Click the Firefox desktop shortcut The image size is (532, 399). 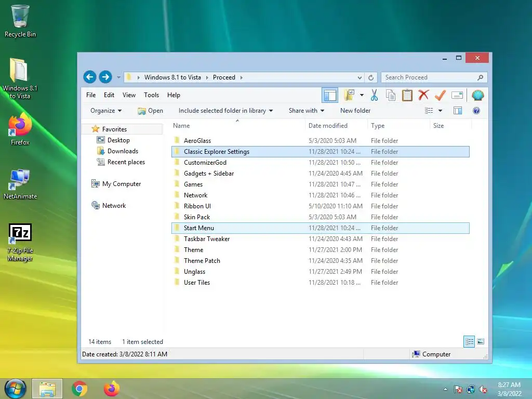pyautogui.click(x=20, y=129)
